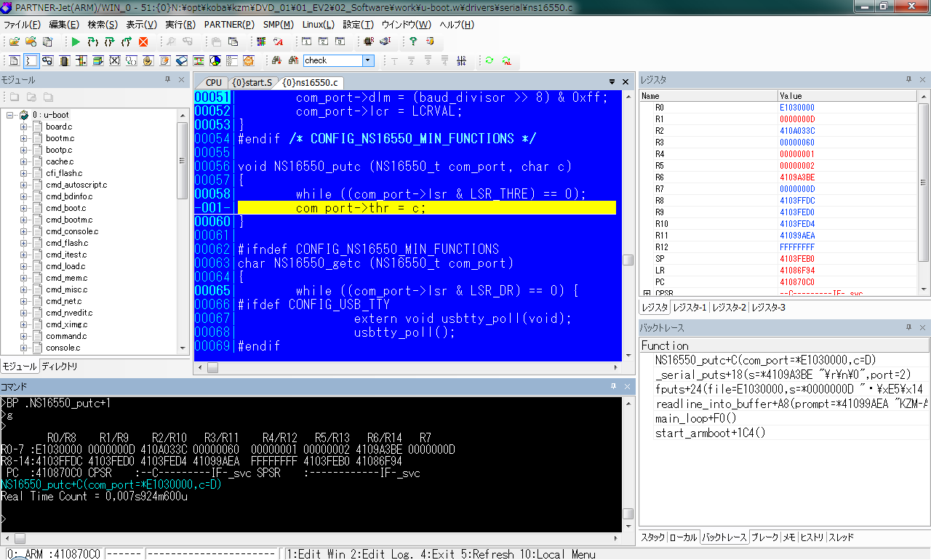Open window layout 1 toolbar icon
The image size is (931, 560).
[x=306, y=42]
